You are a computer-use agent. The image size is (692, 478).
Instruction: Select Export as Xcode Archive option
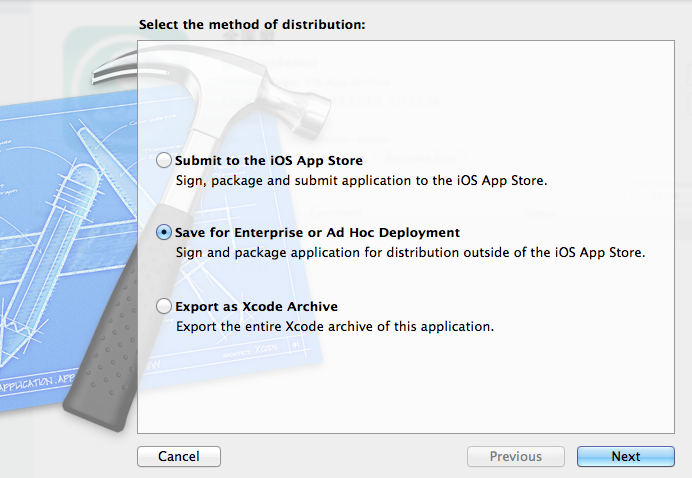[164, 306]
